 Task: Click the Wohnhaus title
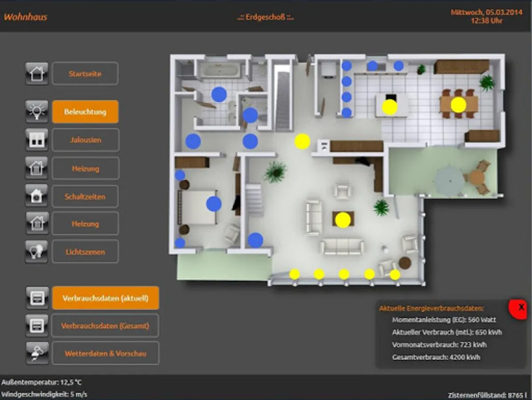click(x=25, y=16)
